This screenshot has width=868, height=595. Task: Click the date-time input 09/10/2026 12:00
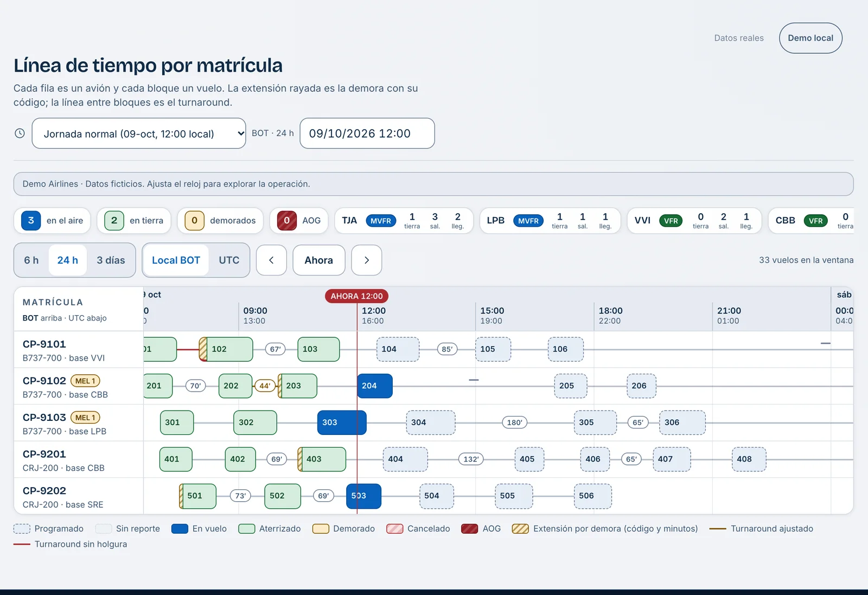click(x=367, y=133)
